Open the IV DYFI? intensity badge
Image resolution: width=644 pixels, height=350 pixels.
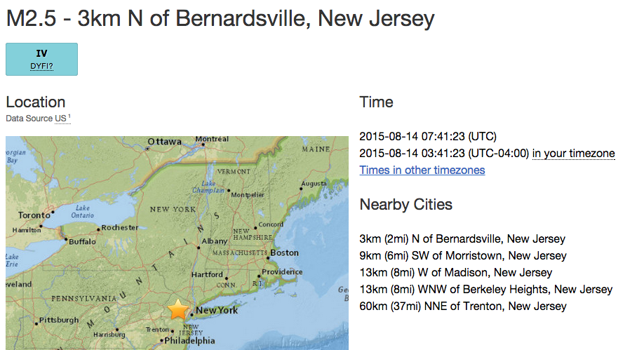(x=41, y=59)
